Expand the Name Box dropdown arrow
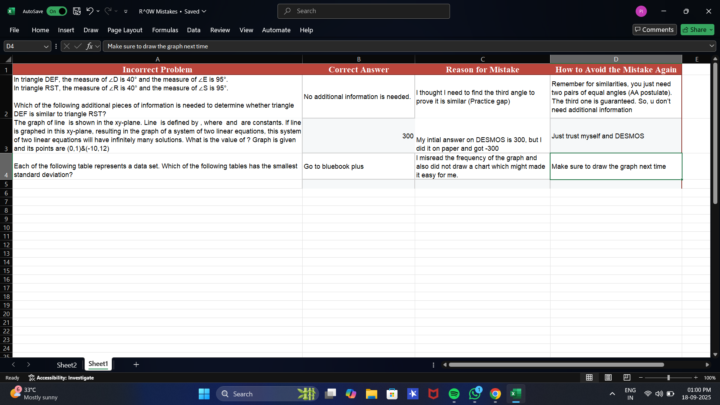The width and height of the screenshot is (720, 405). [x=46, y=46]
